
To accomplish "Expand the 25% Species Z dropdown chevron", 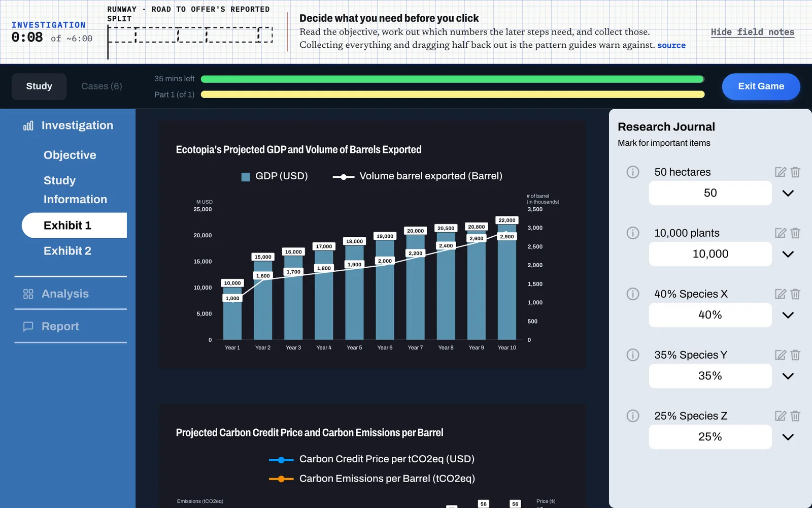I will tap(788, 437).
